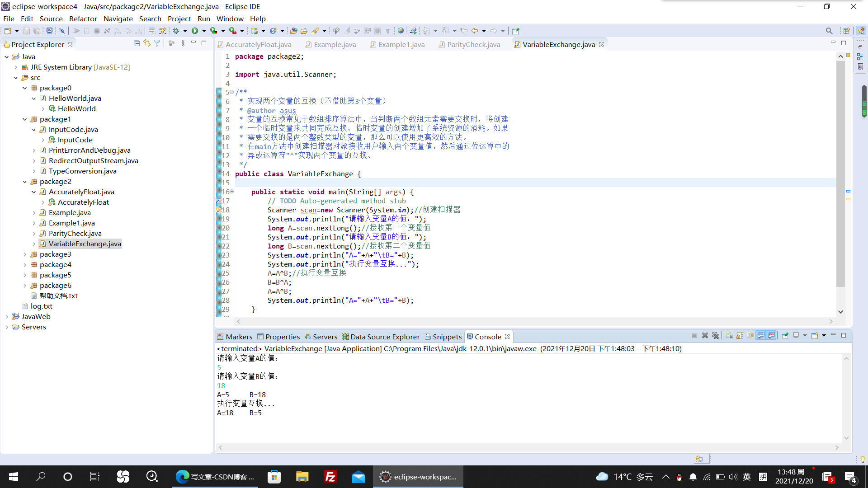Toggle Scroll Lock in Console
The image size is (868, 488).
(740, 335)
